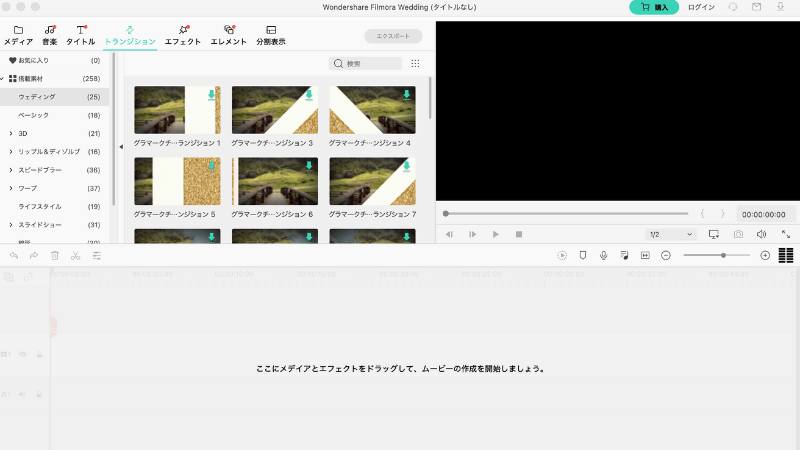Download transition 1 via its green arrow

coord(211,95)
